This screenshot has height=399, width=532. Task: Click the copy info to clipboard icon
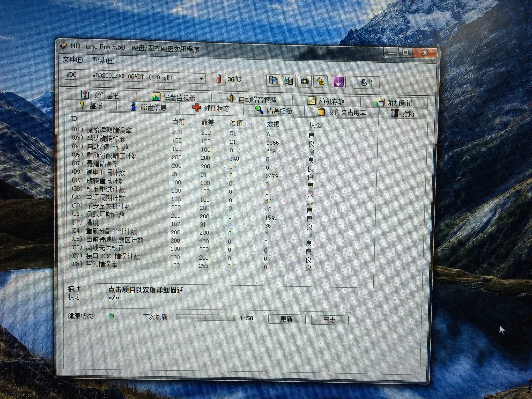click(x=273, y=81)
